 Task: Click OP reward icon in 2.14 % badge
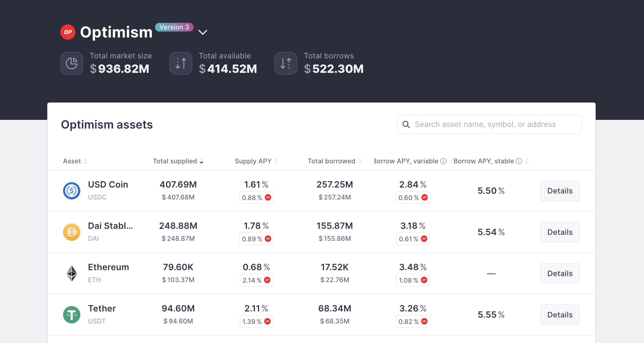click(267, 280)
